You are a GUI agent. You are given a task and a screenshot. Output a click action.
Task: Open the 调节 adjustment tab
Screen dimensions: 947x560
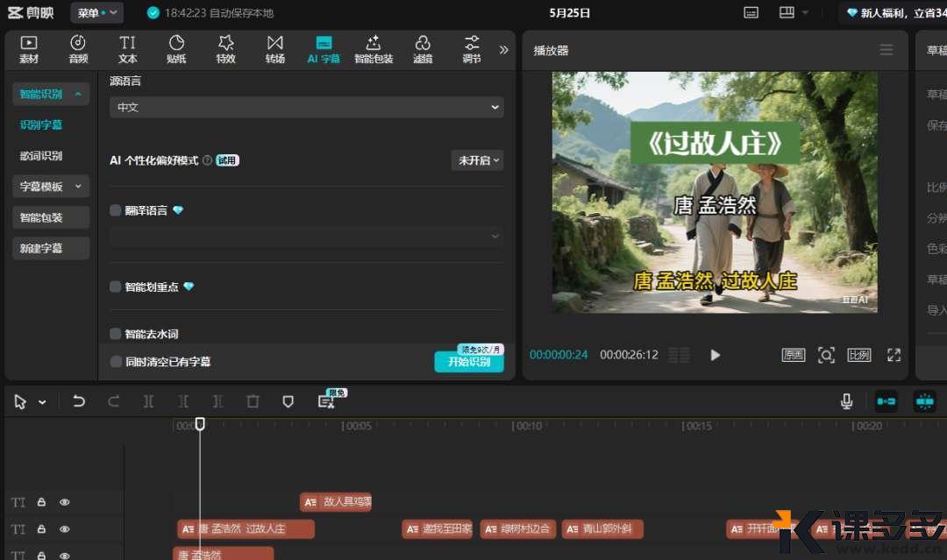click(472, 49)
